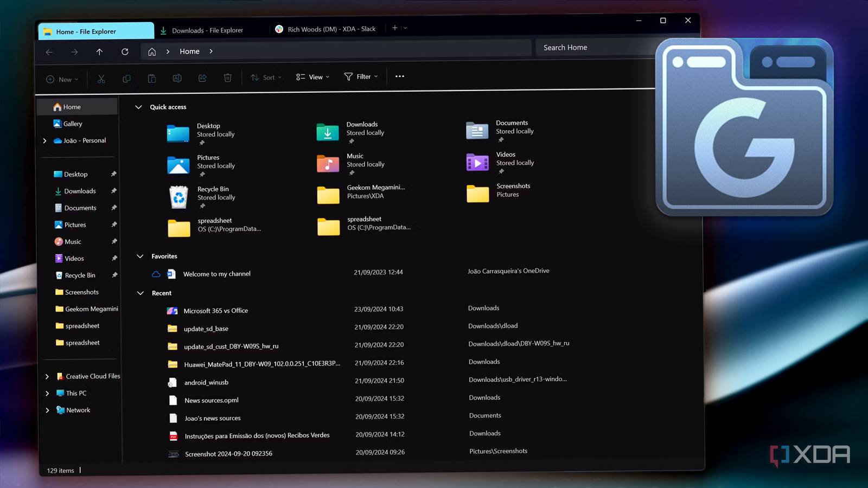This screenshot has height=488, width=868.
Task: Toggle the pin next to Downloads in sidebar
Action: pyautogui.click(x=114, y=191)
